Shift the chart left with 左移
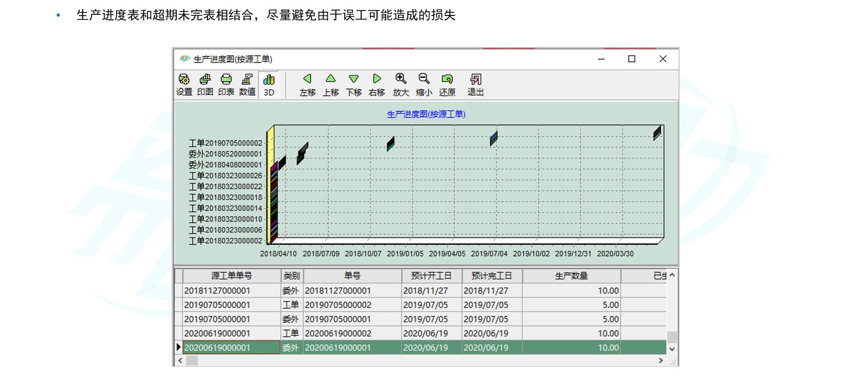The height and width of the screenshot is (383, 868). click(307, 85)
